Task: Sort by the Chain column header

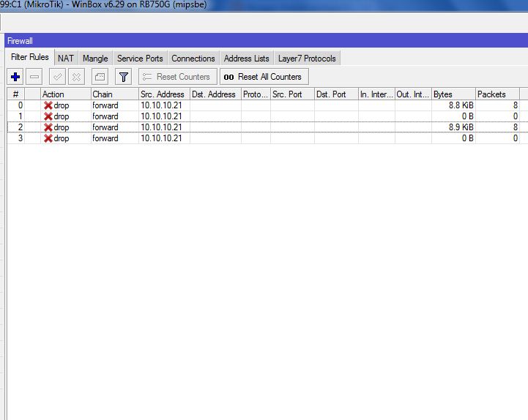Action: pyautogui.click(x=115, y=94)
